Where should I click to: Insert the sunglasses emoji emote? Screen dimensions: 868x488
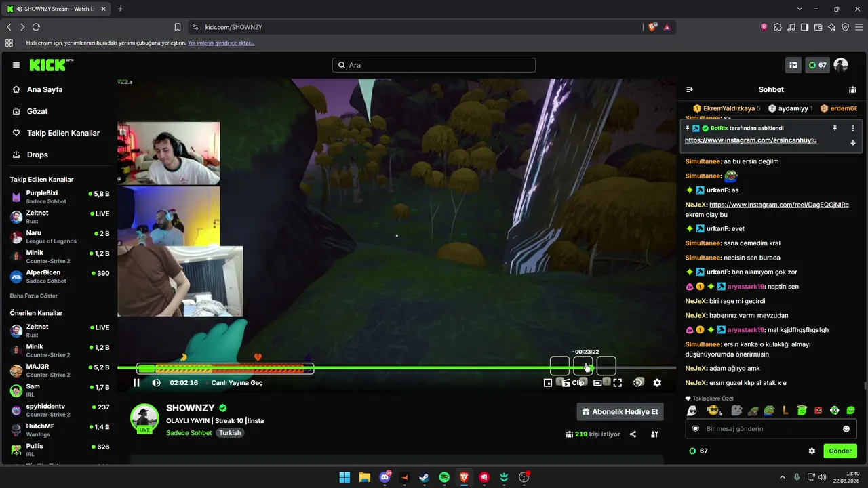[713, 411]
